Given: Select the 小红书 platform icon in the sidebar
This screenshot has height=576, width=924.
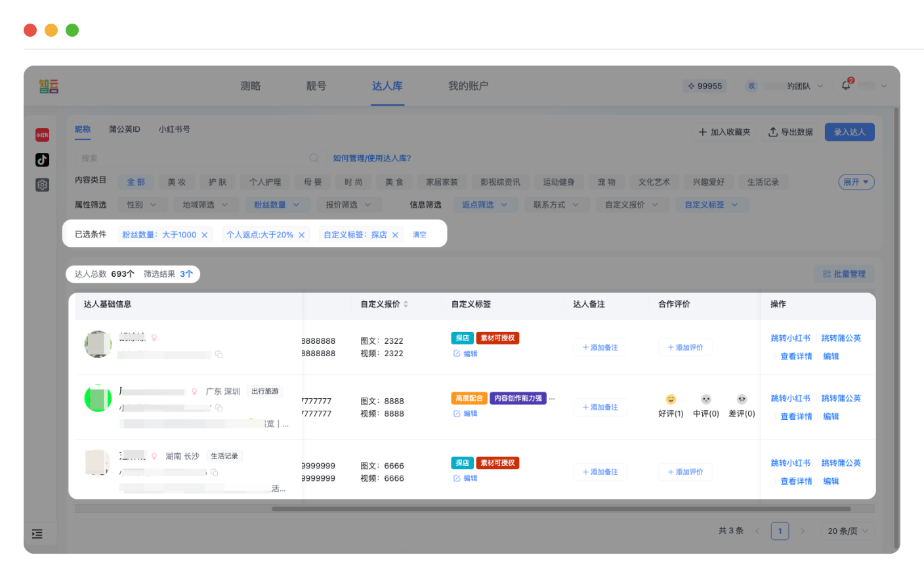Looking at the screenshot, I should [x=42, y=134].
